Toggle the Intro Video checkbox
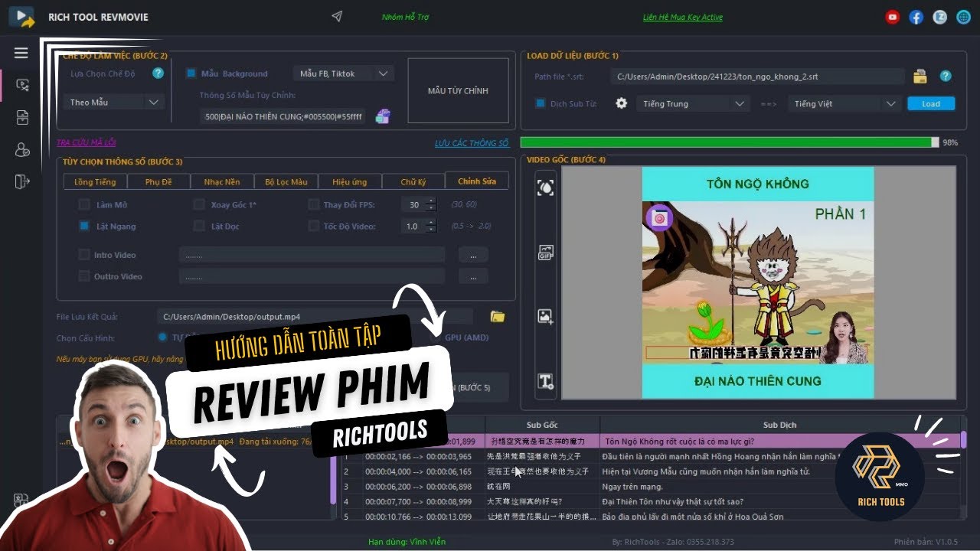The height and width of the screenshot is (551, 980). 84,255
